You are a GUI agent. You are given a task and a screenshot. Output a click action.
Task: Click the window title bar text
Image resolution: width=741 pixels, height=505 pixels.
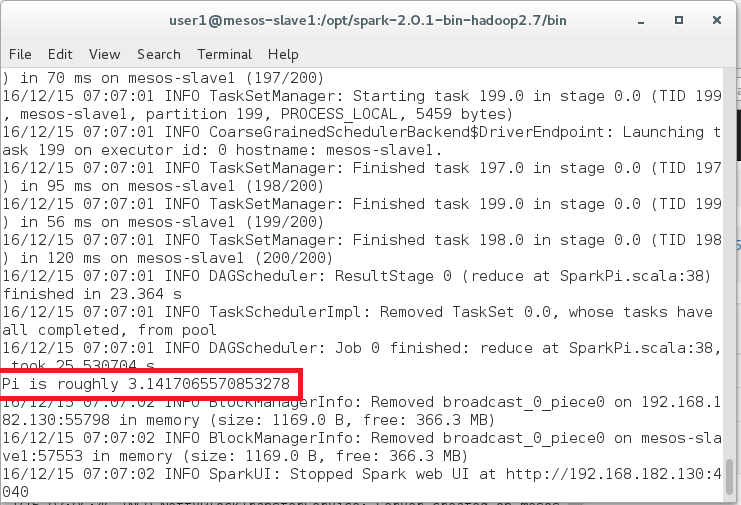click(x=368, y=20)
